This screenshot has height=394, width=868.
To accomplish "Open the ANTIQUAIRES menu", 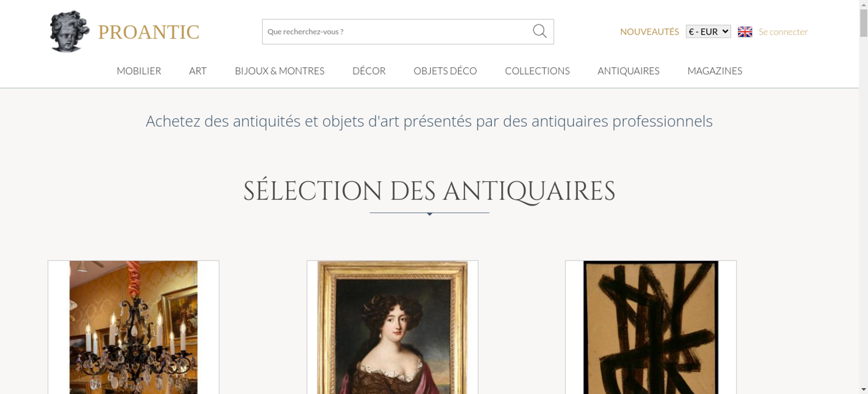I will click(x=628, y=71).
